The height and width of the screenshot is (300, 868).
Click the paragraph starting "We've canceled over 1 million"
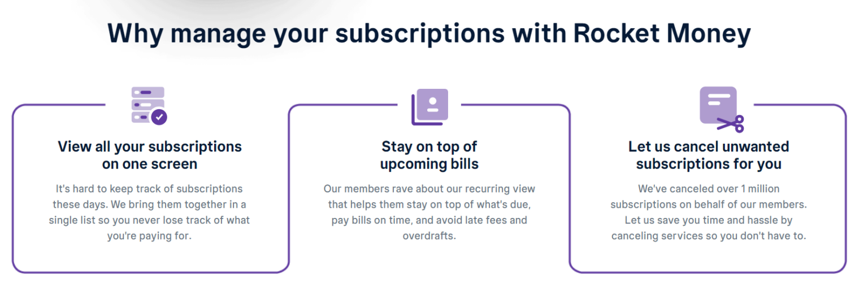709,212
